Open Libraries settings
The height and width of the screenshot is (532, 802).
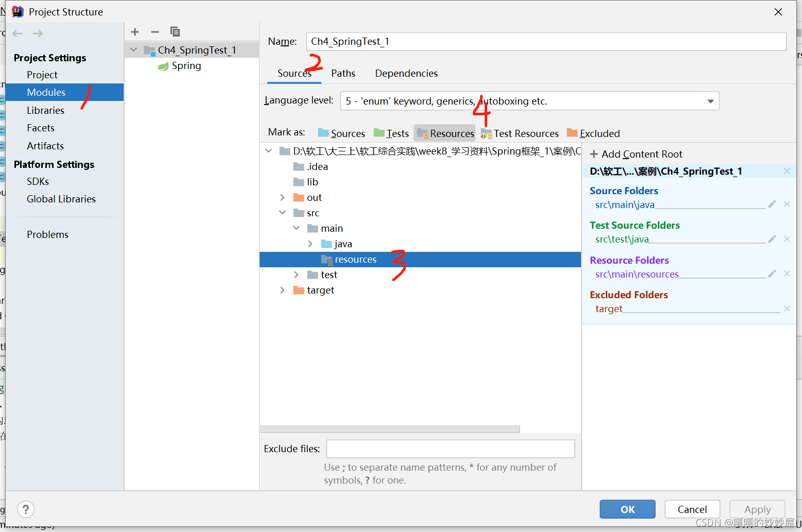click(45, 110)
